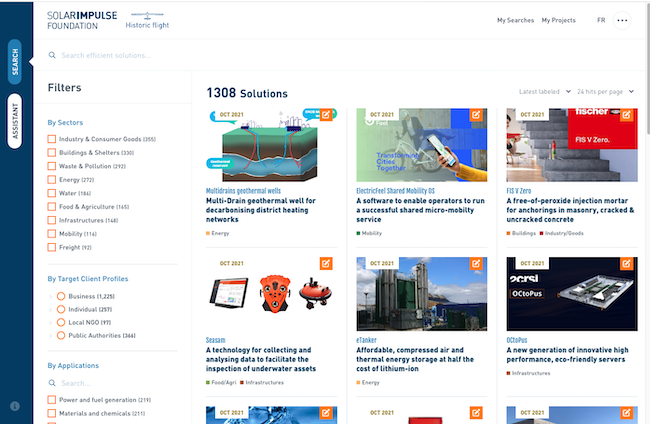Viewport: 650px width, 424px height.
Task: Open the geothermal wells diagram thumbnail
Action: click(272, 145)
